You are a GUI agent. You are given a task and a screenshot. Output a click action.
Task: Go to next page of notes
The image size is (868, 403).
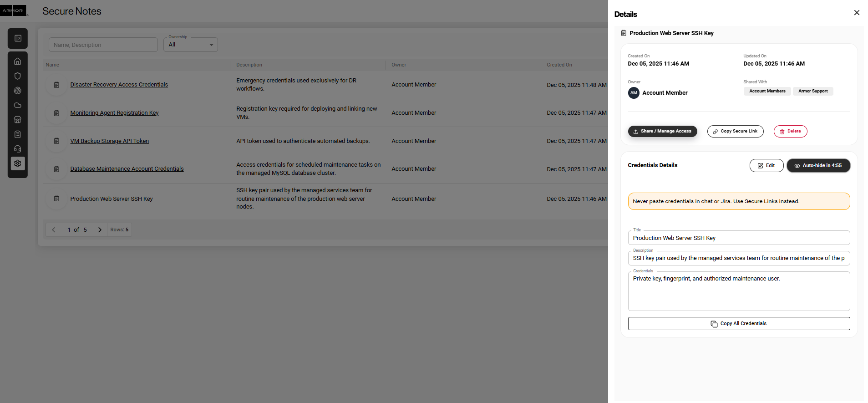click(100, 230)
